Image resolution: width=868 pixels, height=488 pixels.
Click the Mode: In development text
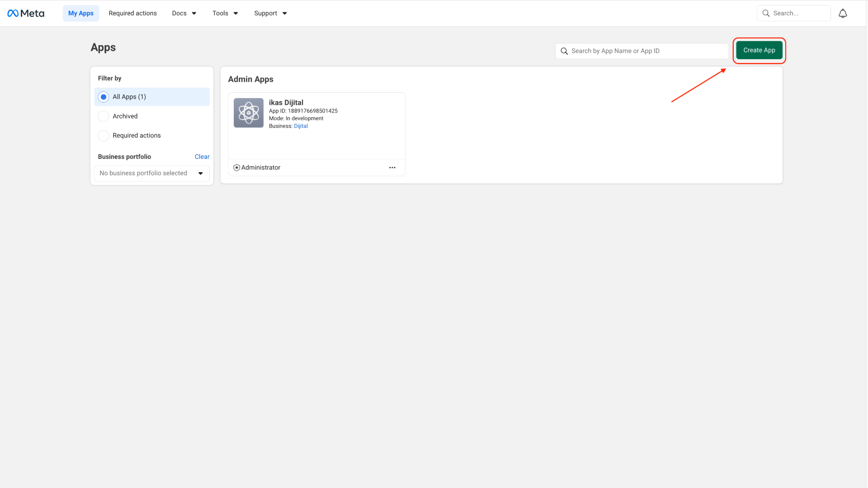point(296,118)
